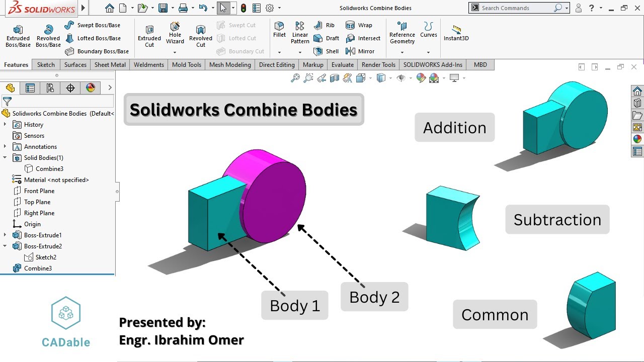Click the Wrap tool
Screen dimensions: 644x362
[x=359, y=25]
